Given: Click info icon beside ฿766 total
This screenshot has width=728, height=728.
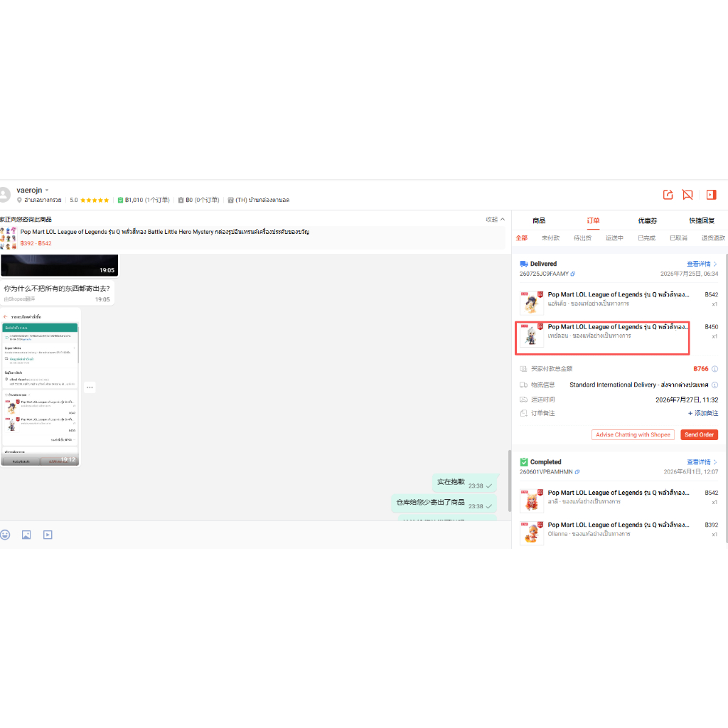Looking at the screenshot, I should click(x=714, y=369).
